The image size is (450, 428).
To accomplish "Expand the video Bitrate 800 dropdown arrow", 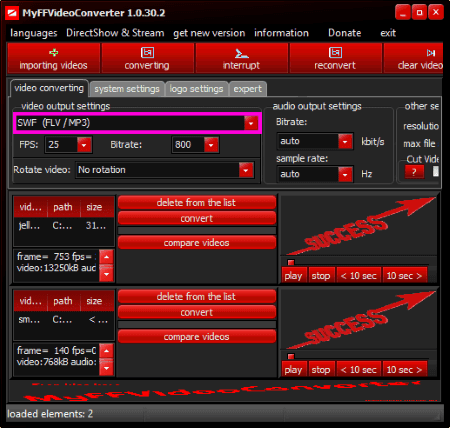I will (211, 145).
